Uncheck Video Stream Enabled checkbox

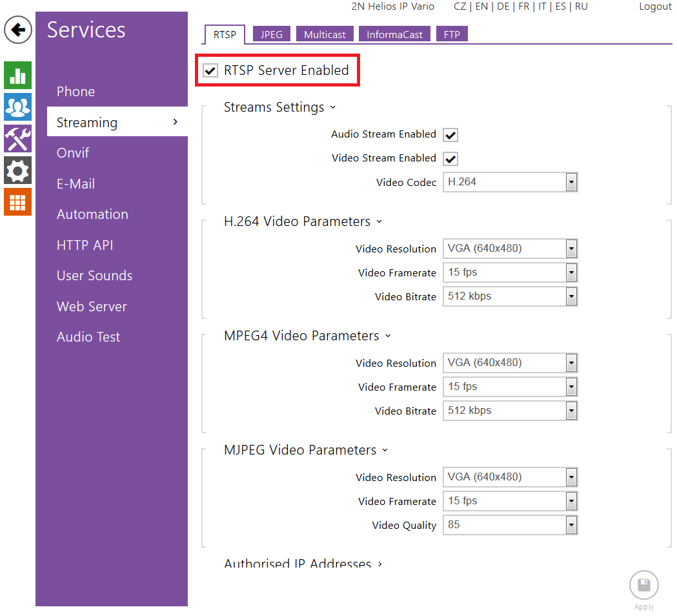coord(450,159)
